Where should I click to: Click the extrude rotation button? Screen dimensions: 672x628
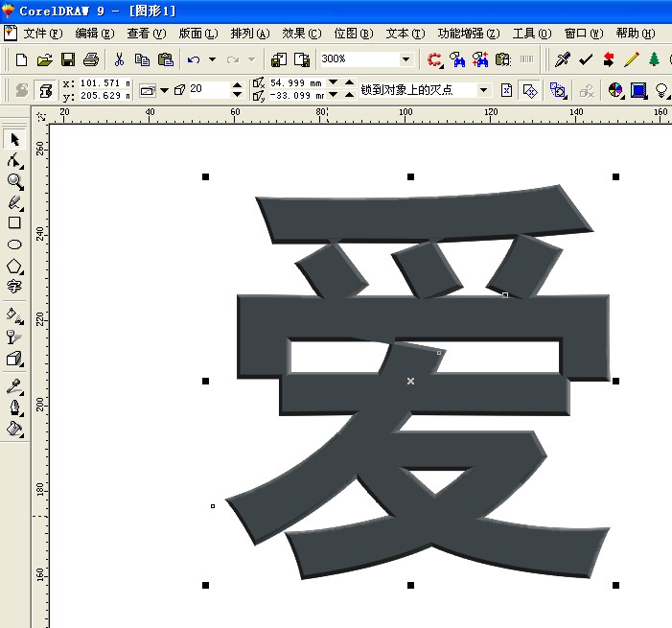click(557, 90)
